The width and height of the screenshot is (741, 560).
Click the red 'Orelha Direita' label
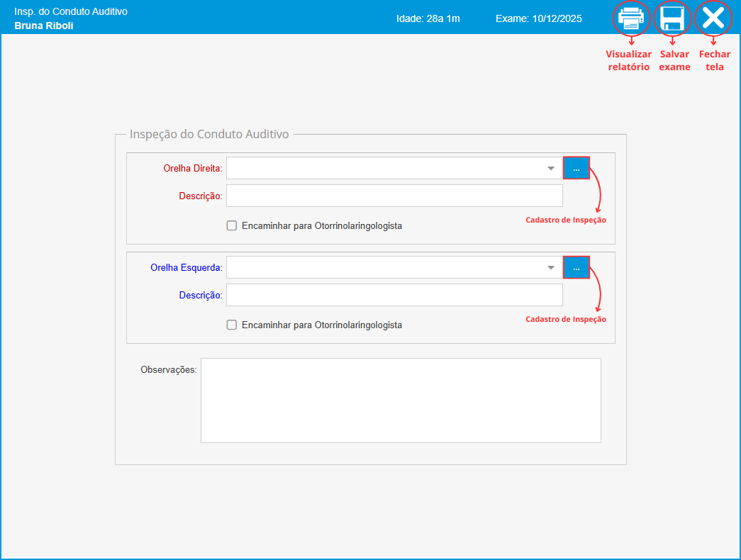click(x=192, y=168)
